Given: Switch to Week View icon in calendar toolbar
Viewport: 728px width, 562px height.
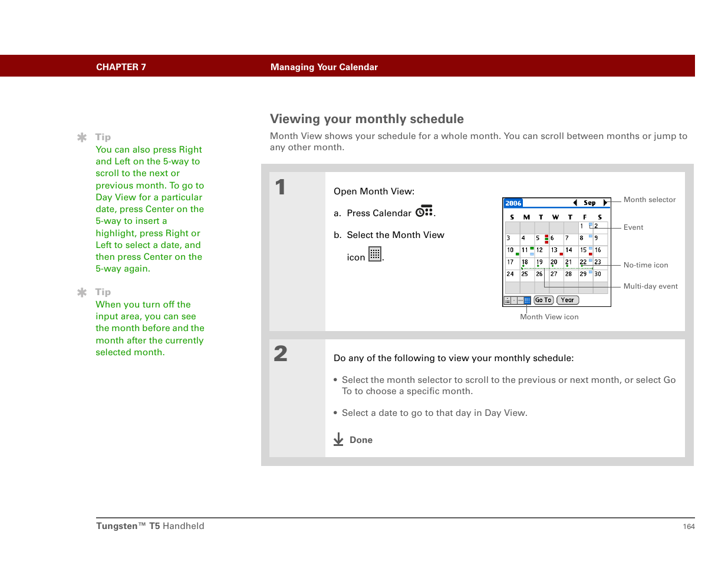Looking at the screenshot, I should pyautogui.click(x=521, y=300).
